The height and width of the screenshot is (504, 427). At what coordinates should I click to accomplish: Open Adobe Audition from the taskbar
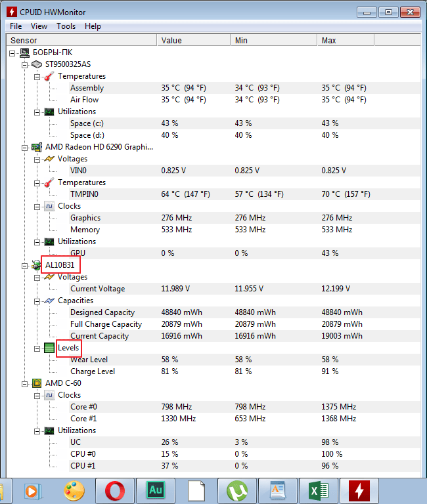tap(156, 491)
